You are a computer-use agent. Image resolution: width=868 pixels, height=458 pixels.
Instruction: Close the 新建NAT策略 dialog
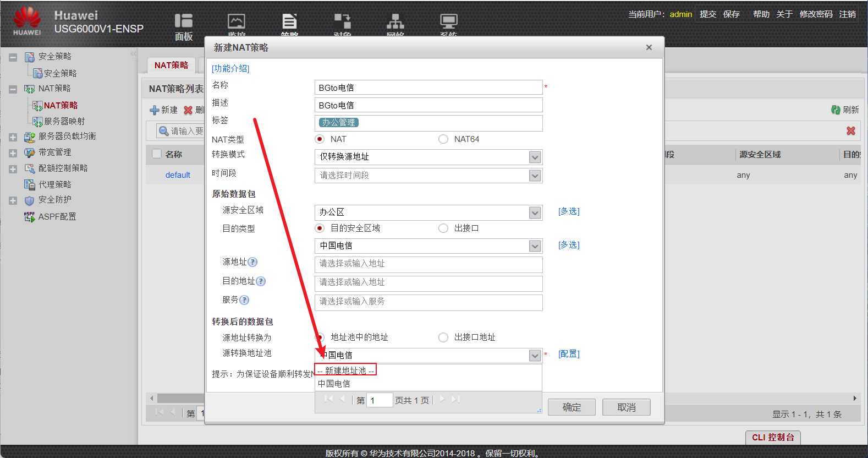click(x=649, y=47)
